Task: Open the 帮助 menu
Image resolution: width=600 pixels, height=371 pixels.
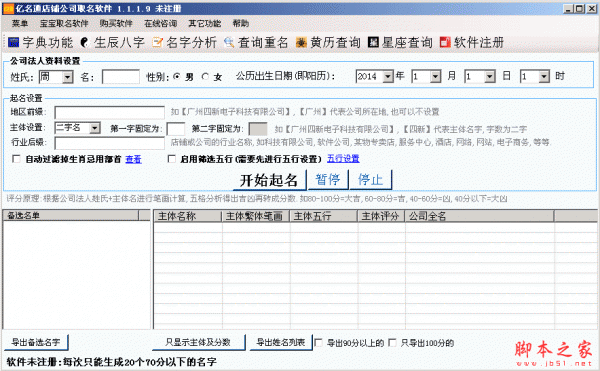Action: [x=241, y=24]
